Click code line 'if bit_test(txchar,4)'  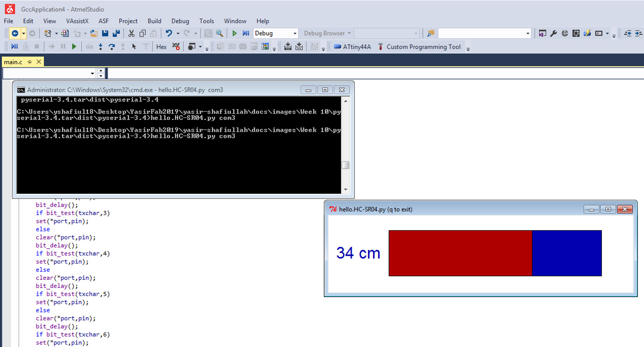[x=73, y=253]
